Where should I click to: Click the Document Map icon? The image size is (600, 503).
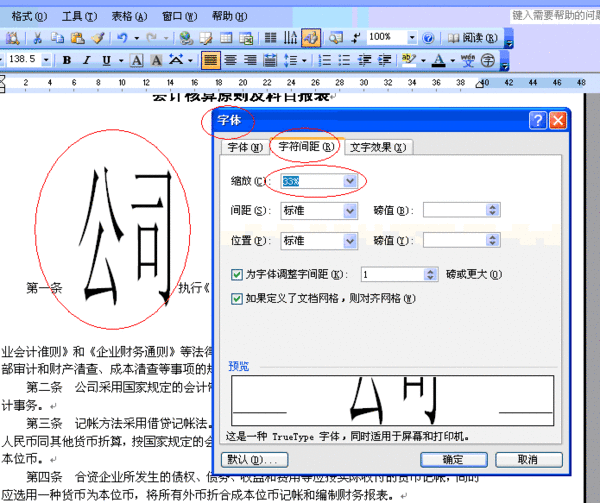click(336, 38)
